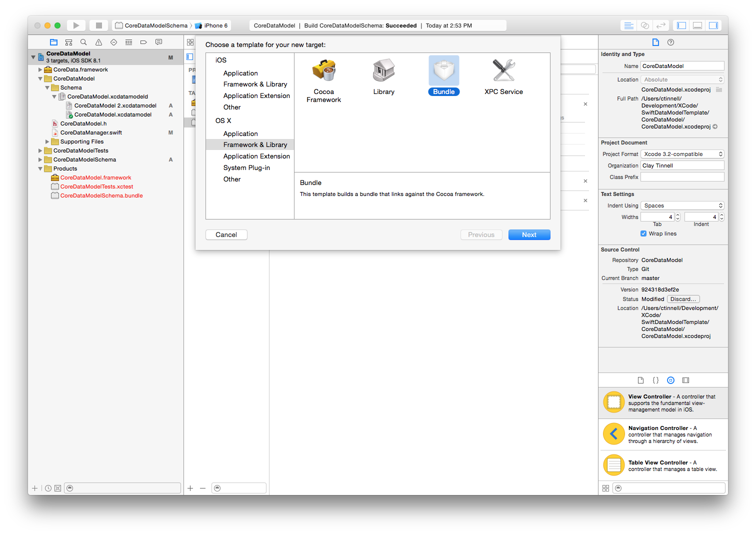Select the XPC Service template
Screen dimensions: 756x535
coord(504,76)
